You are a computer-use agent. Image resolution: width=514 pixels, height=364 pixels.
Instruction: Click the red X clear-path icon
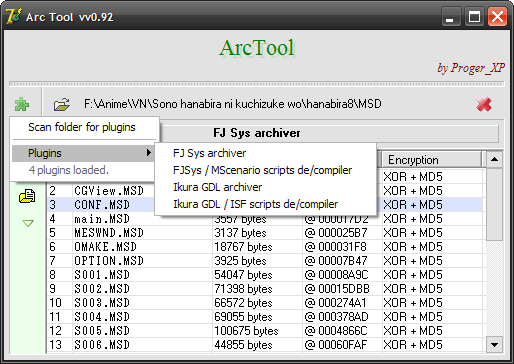pos(484,104)
